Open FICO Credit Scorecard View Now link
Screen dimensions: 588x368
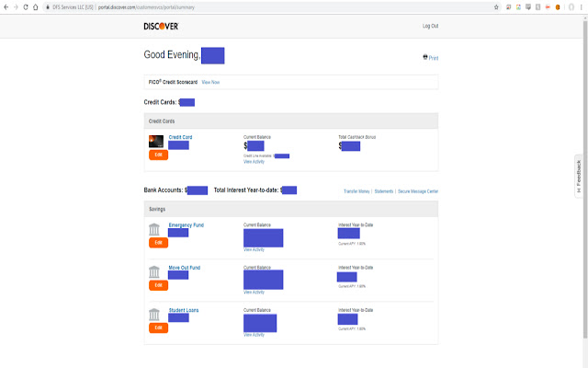coord(210,82)
